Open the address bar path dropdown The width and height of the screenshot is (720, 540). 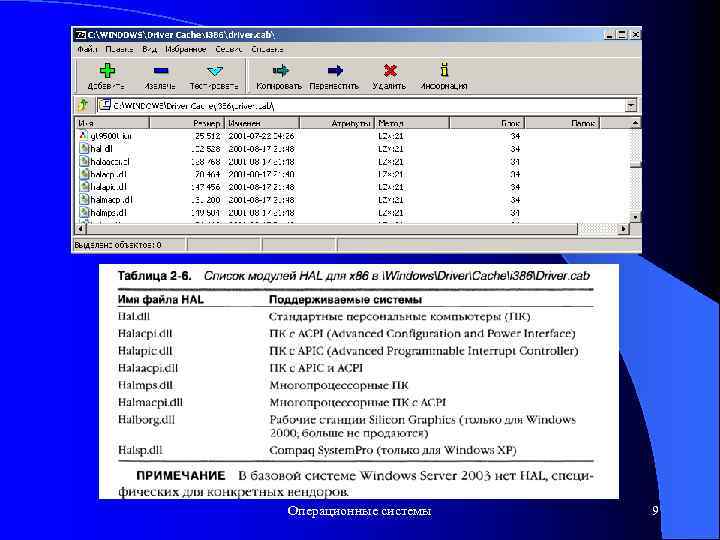coord(631,105)
